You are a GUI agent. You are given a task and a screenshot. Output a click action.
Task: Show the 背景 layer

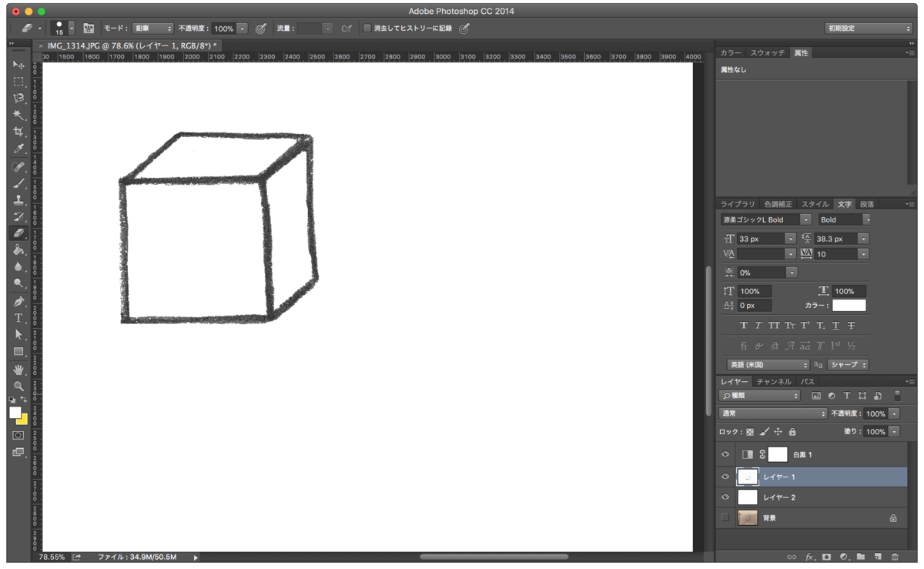[x=725, y=518]
